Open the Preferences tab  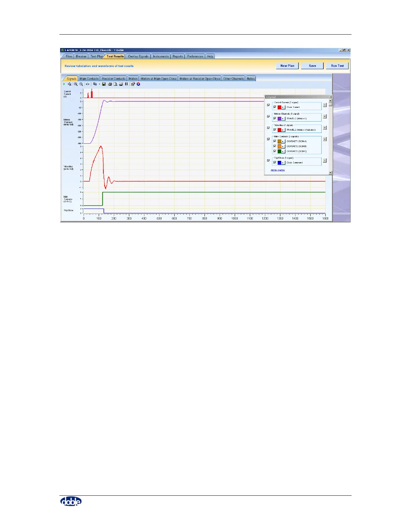click(x=195, y=56)
